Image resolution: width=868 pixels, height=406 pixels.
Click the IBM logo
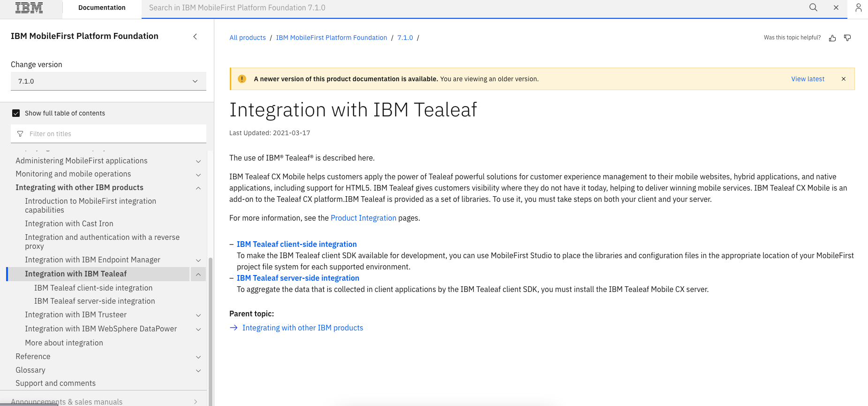click(29, 8)
